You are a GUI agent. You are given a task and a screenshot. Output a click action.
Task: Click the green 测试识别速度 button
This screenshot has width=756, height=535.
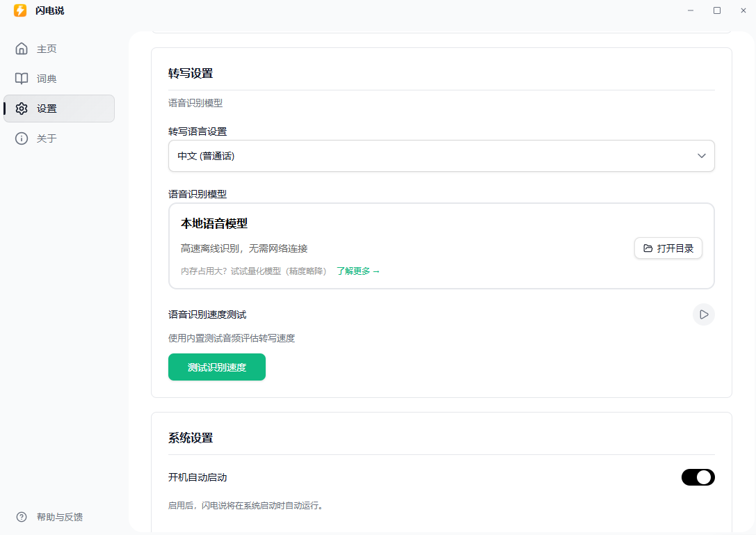[216, 367]
